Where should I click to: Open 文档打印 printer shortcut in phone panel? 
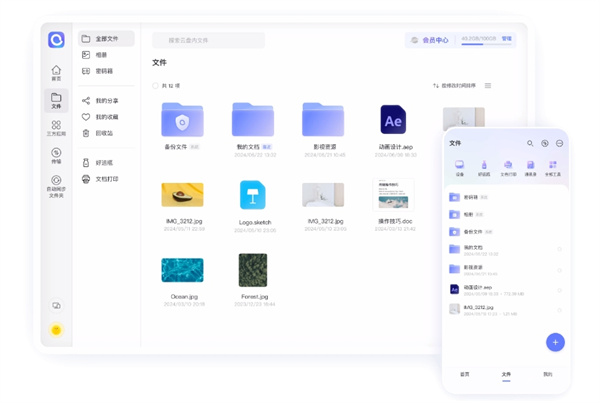click(508, 168)
